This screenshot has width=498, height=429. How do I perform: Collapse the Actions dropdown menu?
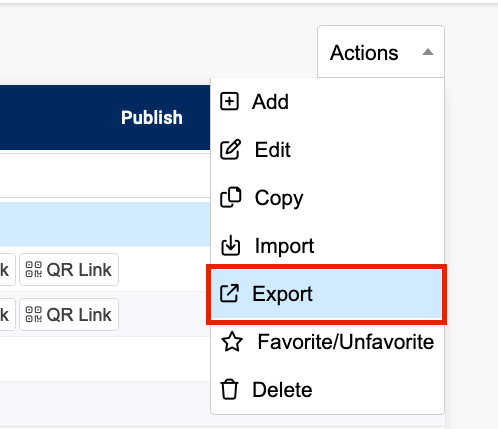tap(381, 52)
